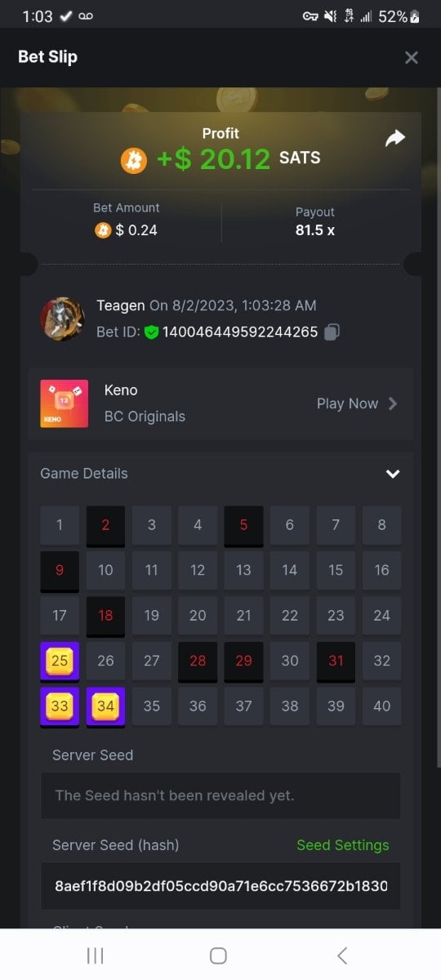Collapse the Game Details section
The height and width of the screenshot is (980, 441).
click(393, 474)
